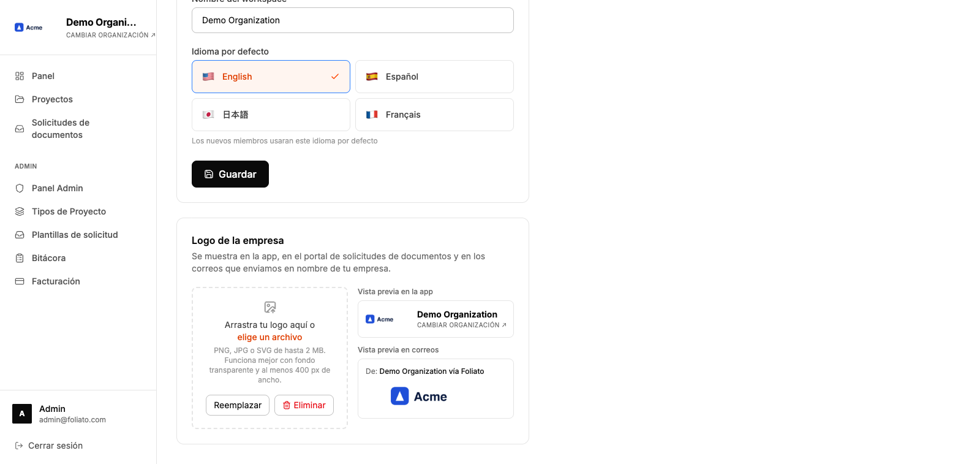The height and width of the screenshot is (464, 980).
Task: Click the Panel Admin shield icon
Action: [x=20, y=188]
